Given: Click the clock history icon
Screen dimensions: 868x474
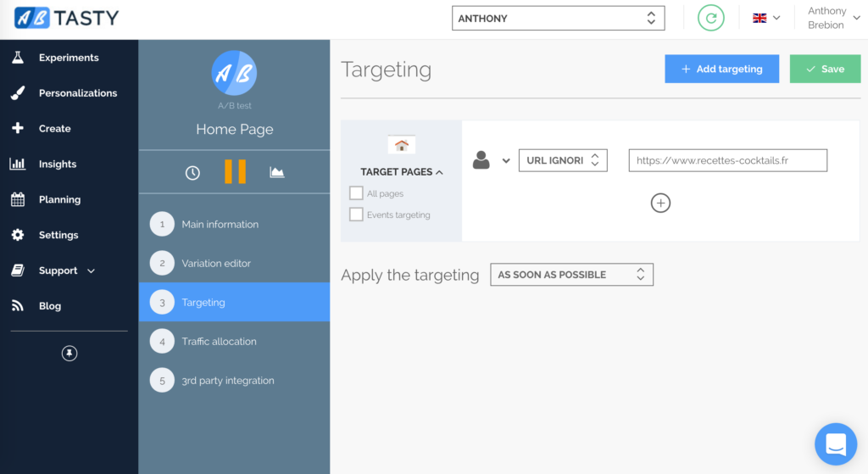Looking at the screenshot, I should pyautogui.click(x=192, y=172).
